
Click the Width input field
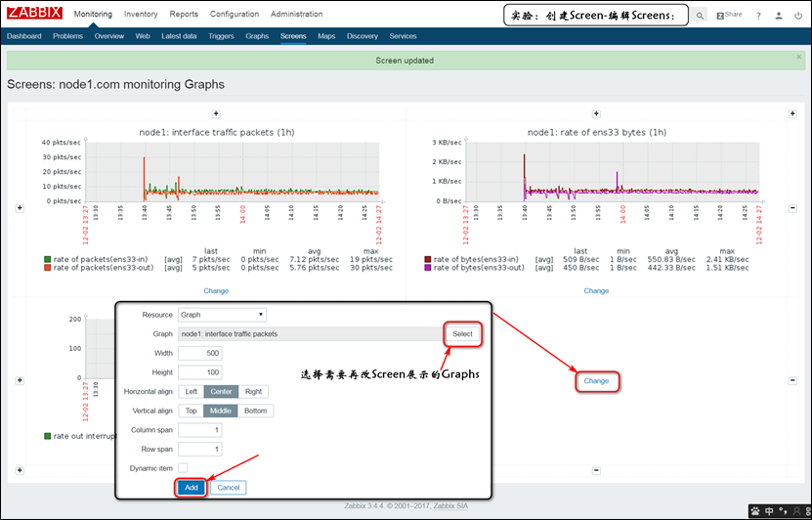pos(200,353)
